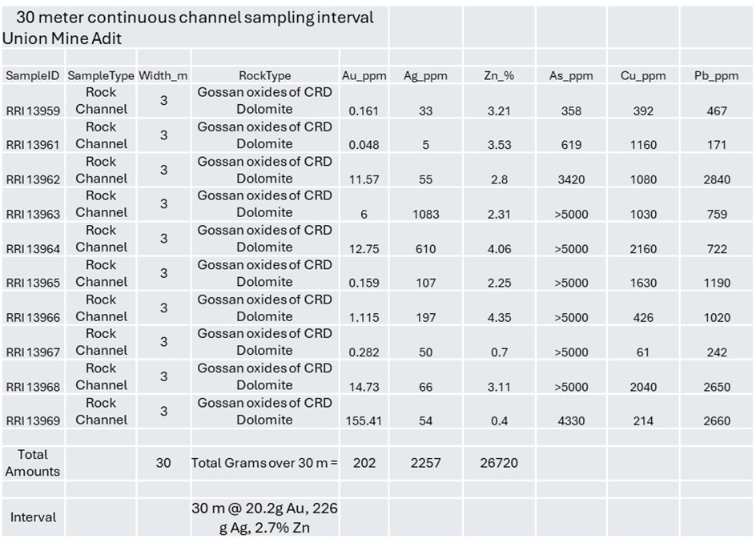Select the 1083 silver value cell

point(425,214)
